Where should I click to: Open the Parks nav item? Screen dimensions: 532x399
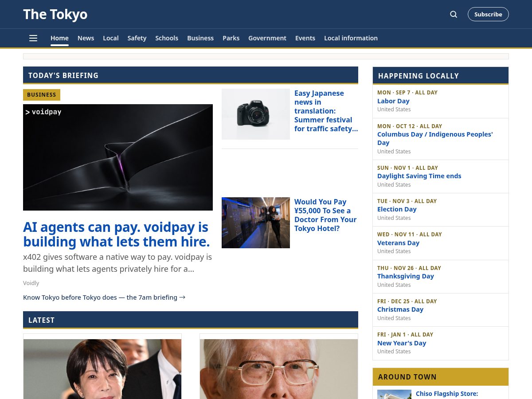pyautogui.click(x=231, y=38)
